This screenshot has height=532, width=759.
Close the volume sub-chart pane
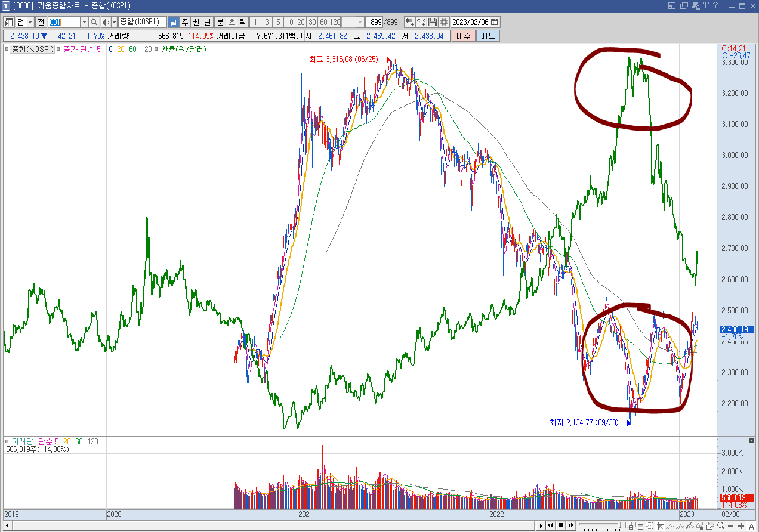752,440
